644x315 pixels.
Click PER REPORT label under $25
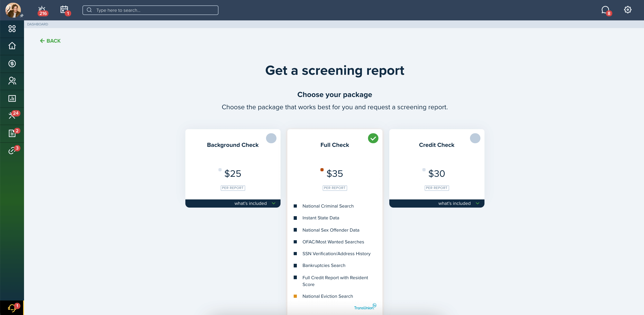click(x=233, y=188)
